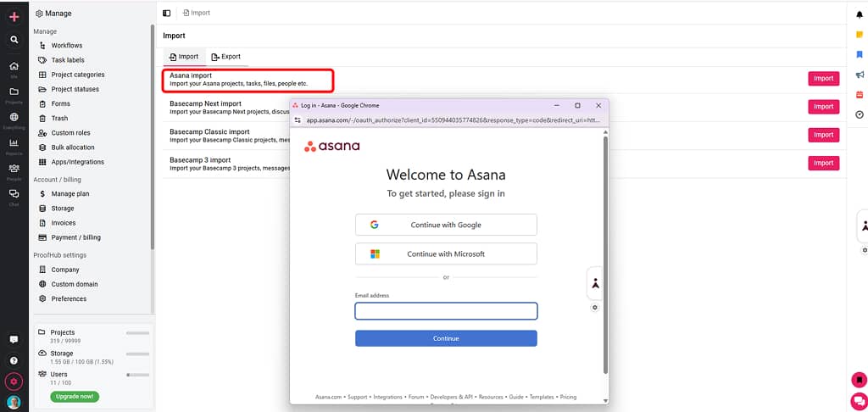This screenshot has height=412, width=868.
Task: Click the red bookmark circle icon bottom right
Action: pyautogui.click(x=860, y=381)
